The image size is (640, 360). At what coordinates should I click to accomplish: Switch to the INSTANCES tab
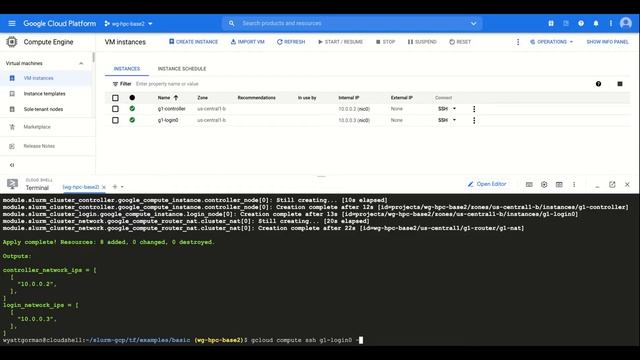coord(127,69)
